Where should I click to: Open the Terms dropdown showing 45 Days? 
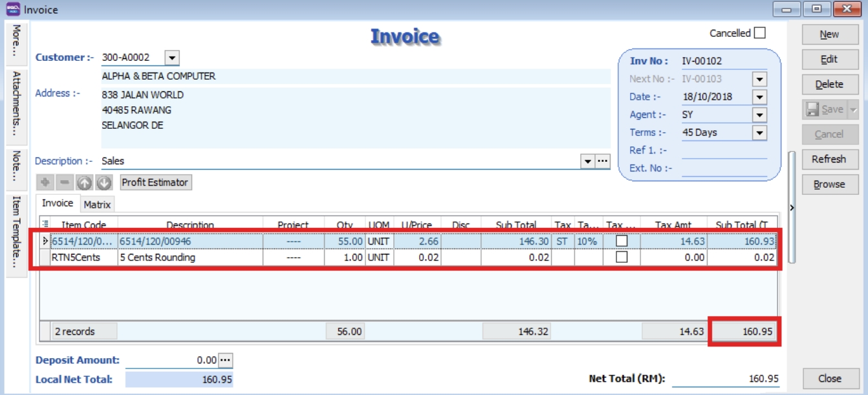point(759,133)
